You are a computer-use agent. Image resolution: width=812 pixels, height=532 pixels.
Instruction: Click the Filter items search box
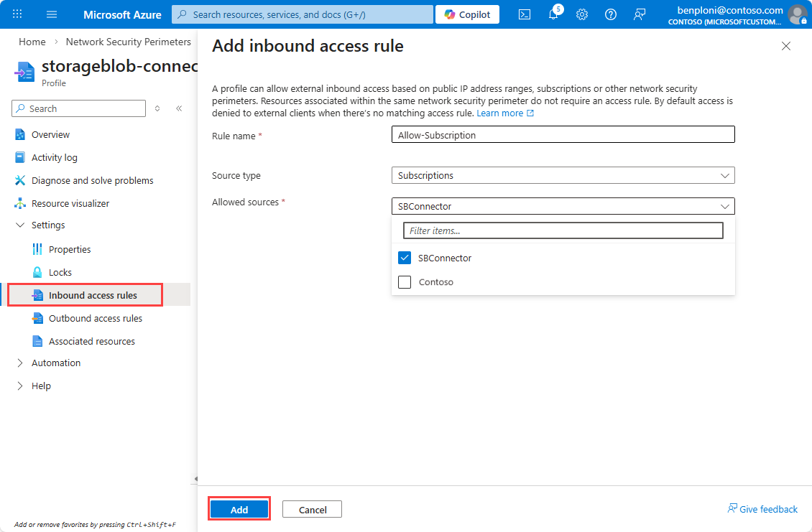click(x=563, y=230)
